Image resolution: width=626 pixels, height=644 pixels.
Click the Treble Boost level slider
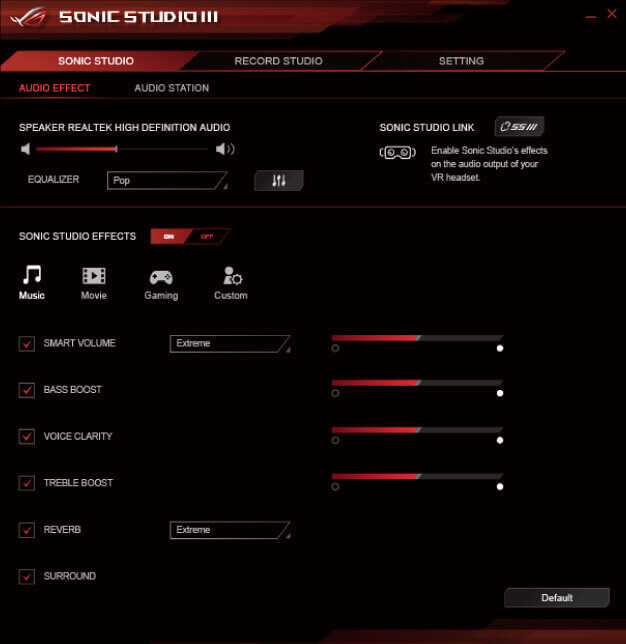[x=417, y=476]
